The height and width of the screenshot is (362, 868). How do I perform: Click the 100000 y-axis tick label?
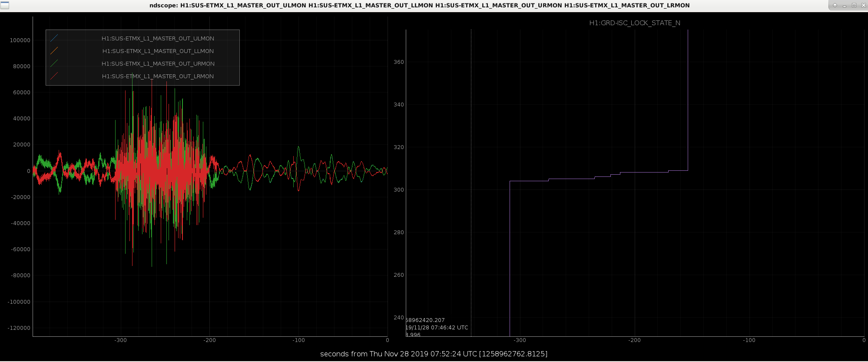20,40
